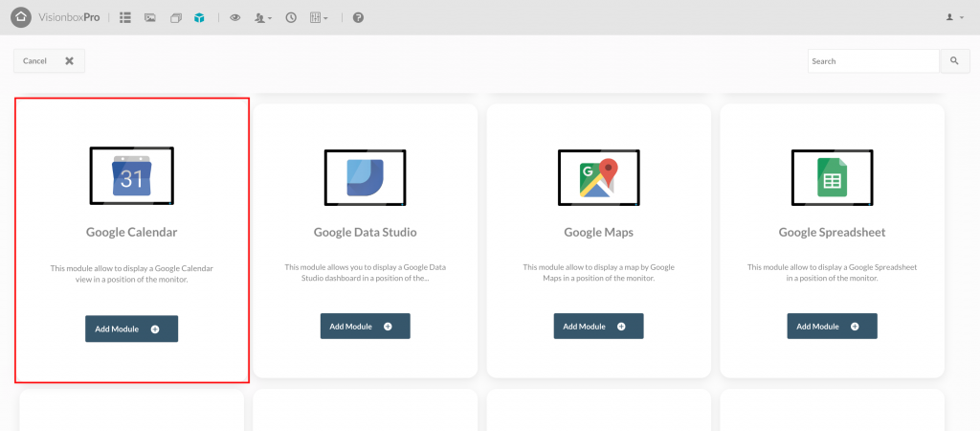Add the Google Spreadsheet module
980x431 pixels.
832,327
